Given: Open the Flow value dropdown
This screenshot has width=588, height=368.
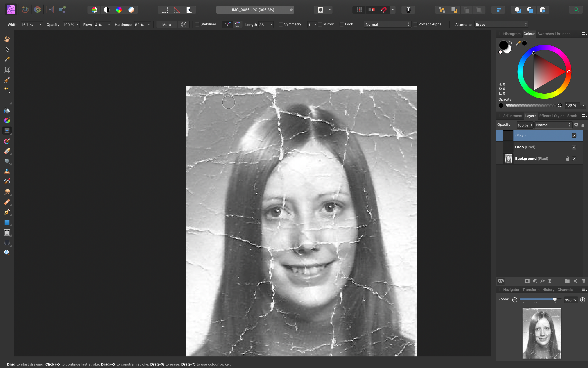Looking at the screenshot, I should click(109, 25).
